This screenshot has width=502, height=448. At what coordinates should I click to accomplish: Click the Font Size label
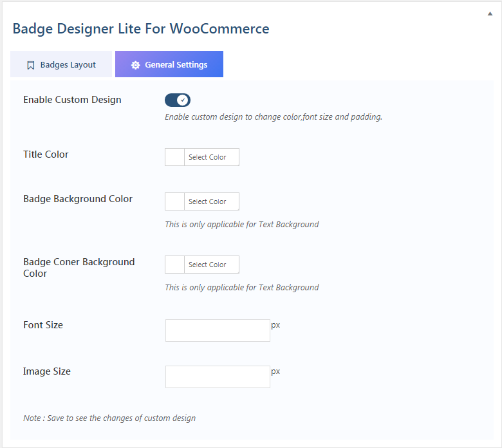coord(43,325)
